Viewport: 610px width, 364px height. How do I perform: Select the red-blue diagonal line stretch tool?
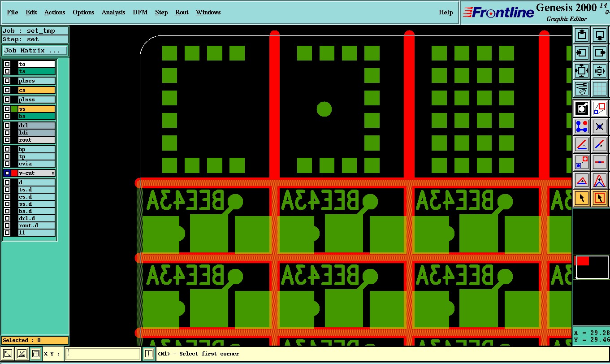coord(600,144)
